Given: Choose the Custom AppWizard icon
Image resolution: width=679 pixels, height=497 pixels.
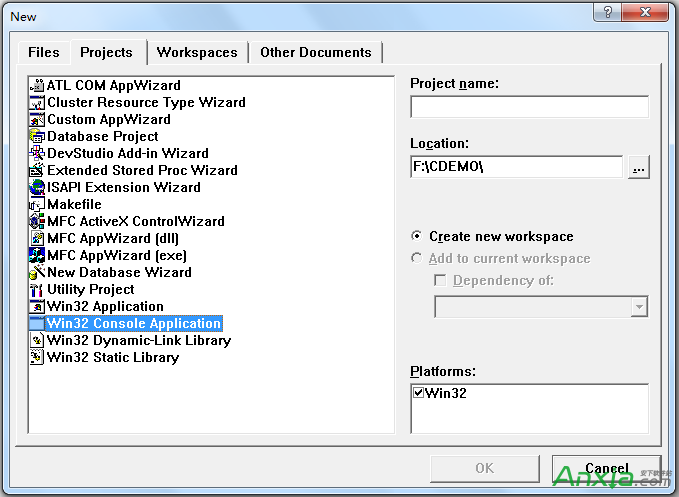Looking at the screenshot, I should 37,119.
